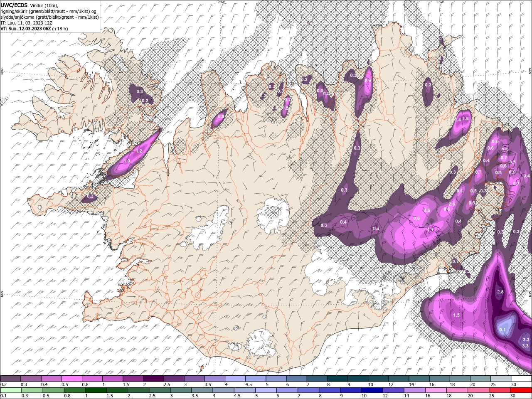Click the 'IT: Lau. 11. 03. 2023 12Z' line

point(26,23)
